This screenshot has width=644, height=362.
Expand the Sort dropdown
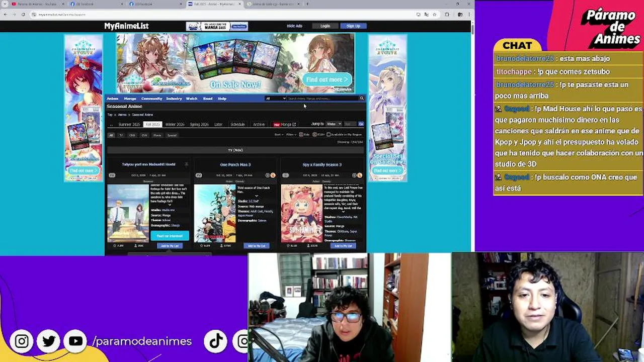tap(279, 135)
